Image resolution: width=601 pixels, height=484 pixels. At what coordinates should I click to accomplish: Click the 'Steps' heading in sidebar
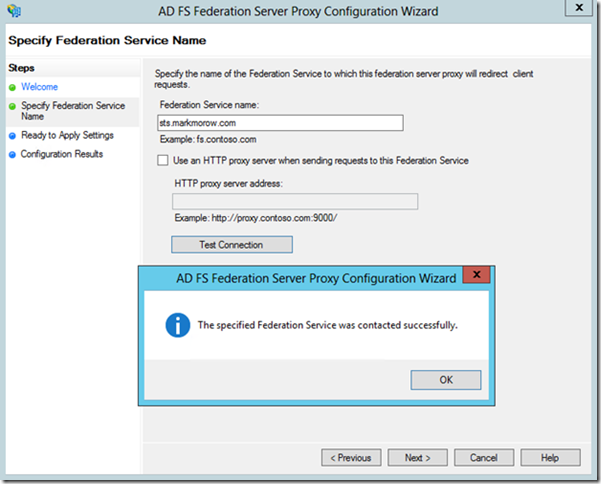point(21,68)
